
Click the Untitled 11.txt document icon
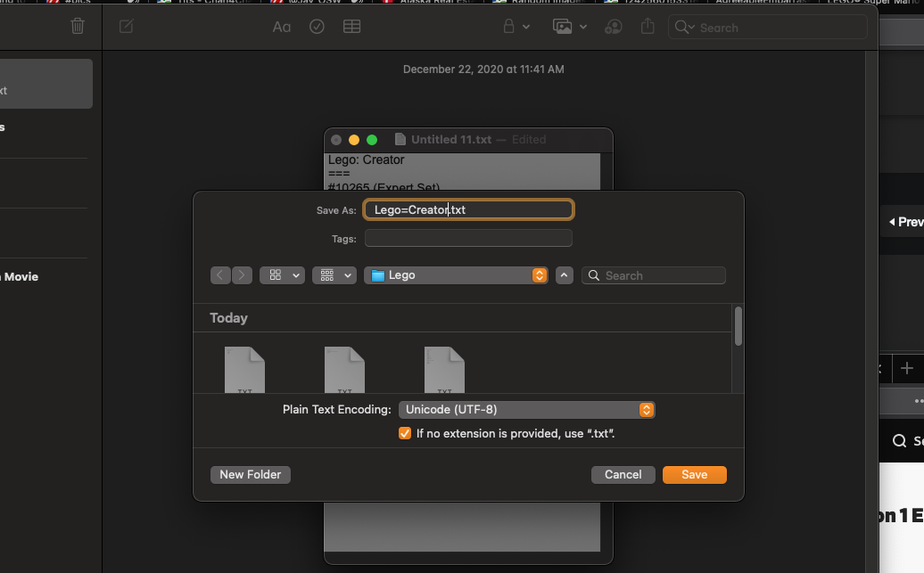tap(400, 140)
